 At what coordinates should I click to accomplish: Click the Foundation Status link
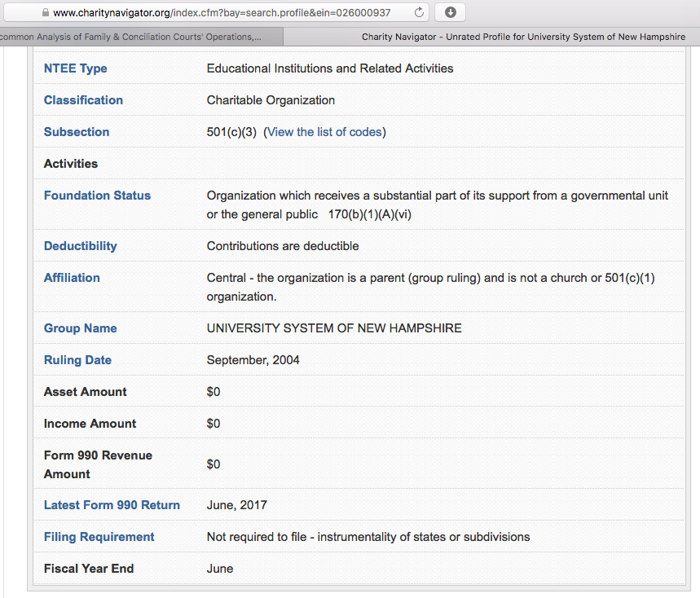coord(97,196)
